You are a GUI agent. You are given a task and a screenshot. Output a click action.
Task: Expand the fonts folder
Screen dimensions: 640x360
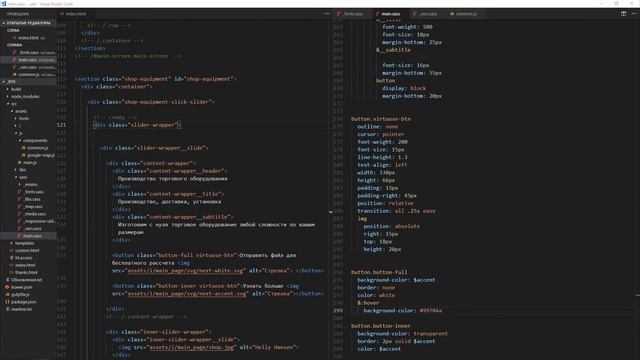(x=24, y=118)
